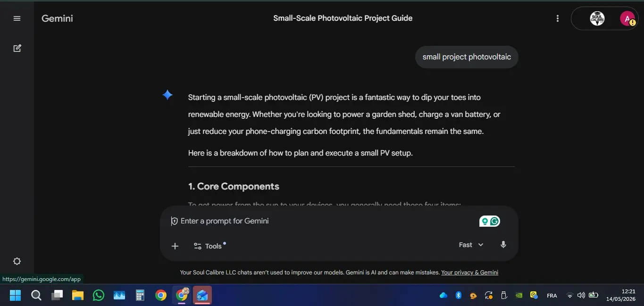Open the OneDrive cloud tray icon
This screenshot has height=306, width=644.
click(x=443, y=295)
